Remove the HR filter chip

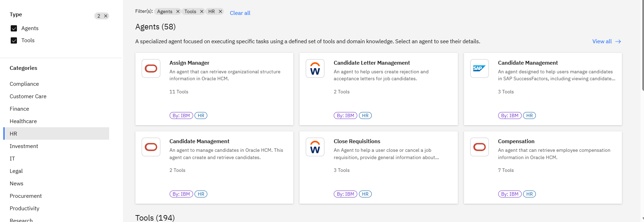click(x=220, y=11)
